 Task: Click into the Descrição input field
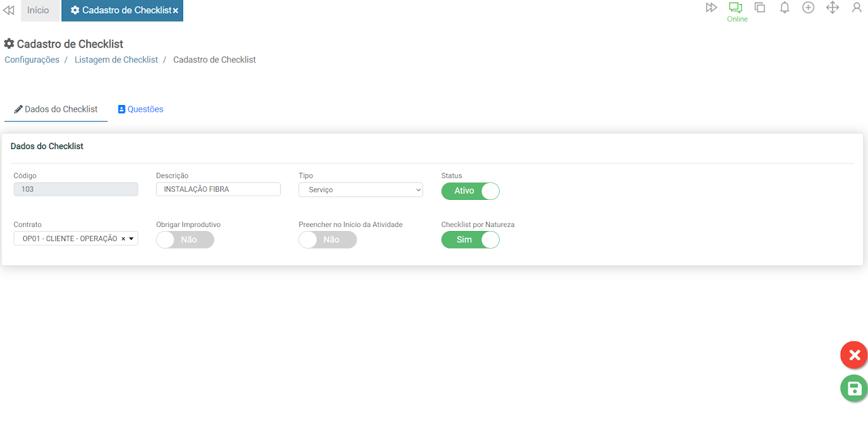click(218, 189)
